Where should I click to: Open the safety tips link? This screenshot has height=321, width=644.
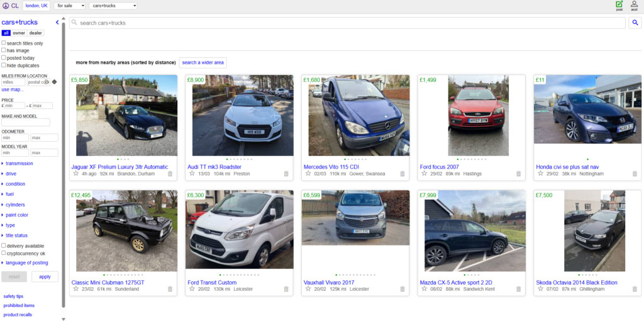(x=13, y=296)
